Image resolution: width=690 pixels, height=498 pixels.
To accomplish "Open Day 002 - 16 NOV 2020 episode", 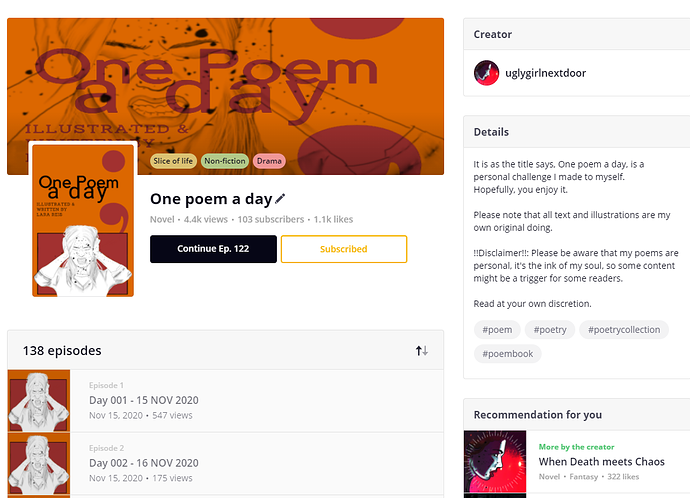I will click(x=144, y=463).
